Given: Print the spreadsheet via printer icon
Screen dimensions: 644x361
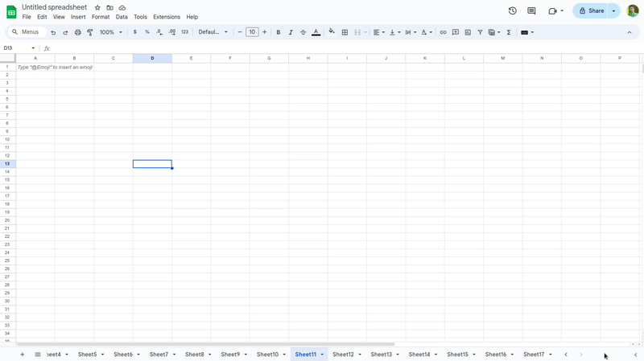Looking at the screenshot, I should point(77,32).
